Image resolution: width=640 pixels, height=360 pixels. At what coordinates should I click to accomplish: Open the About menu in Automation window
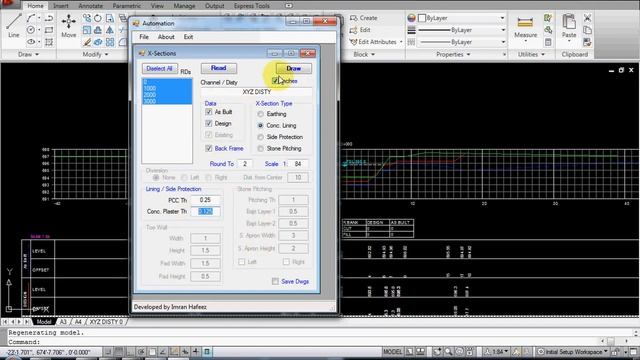pos(166,37)
